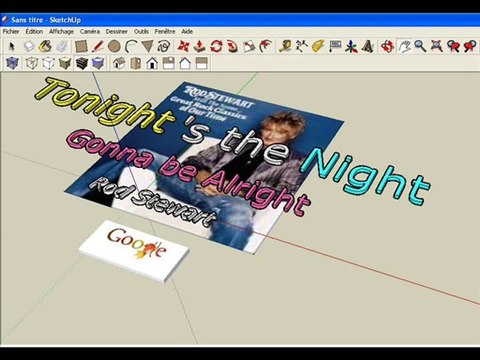Select the Google logo tile in model

coord(134,251)
